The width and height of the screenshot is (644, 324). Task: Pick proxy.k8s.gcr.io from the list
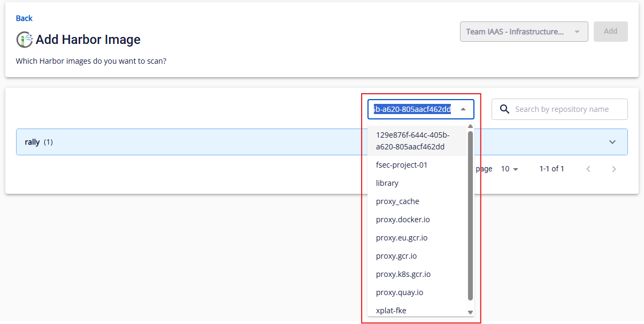tap(403, 274)
